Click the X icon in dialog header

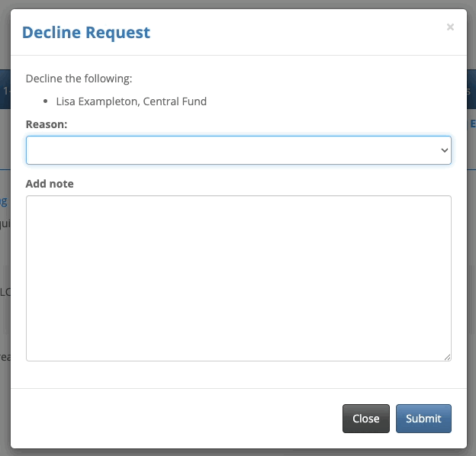click(x=450, y=27)
